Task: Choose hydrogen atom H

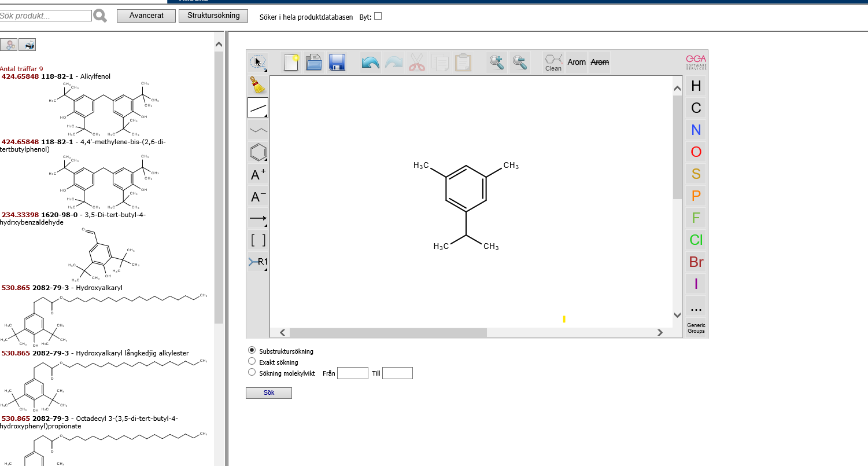Action: tap(696, 86)
